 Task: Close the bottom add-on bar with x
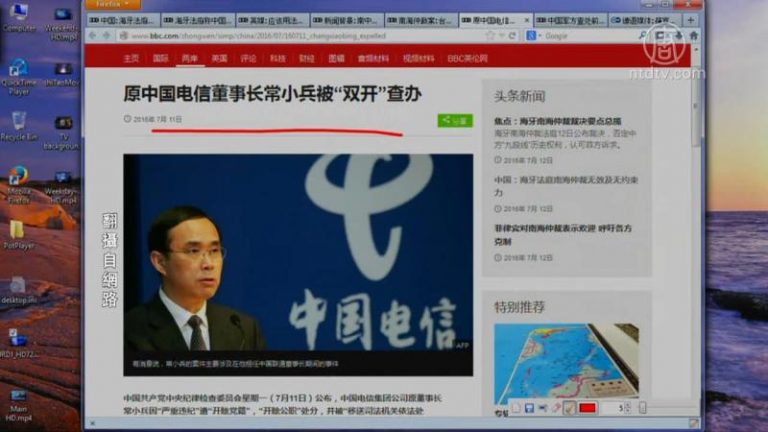[x=93, y=423]
